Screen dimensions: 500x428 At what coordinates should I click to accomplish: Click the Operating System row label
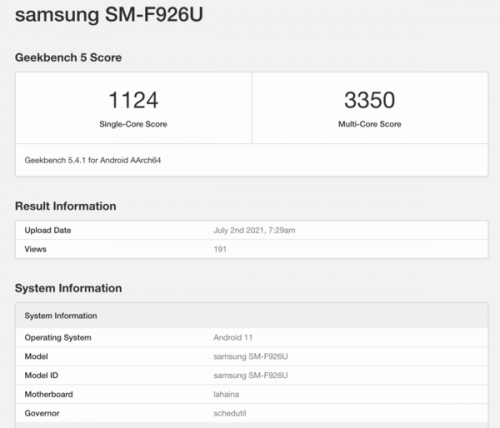point(58,338)
